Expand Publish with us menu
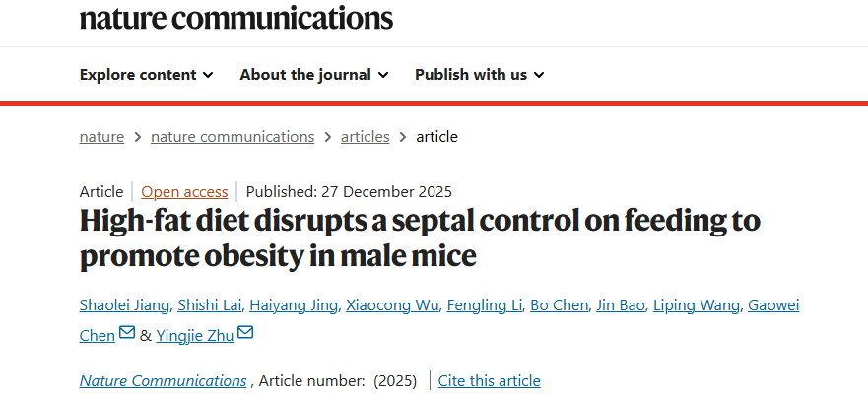Image resolution: width=868 pixels, height=404 pixels. [x=479, y=75]
